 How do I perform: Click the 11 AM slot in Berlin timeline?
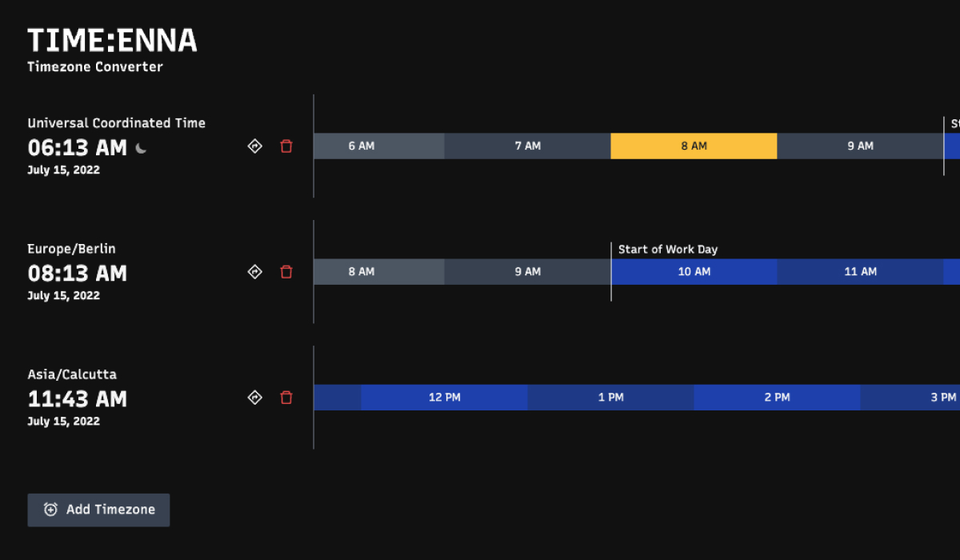tap(860, 272)
